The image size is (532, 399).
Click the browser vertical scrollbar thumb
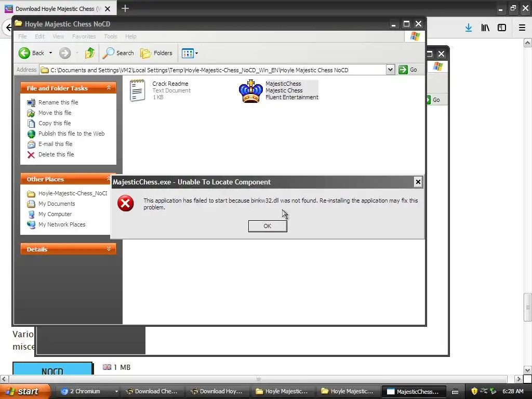[528, 307]
